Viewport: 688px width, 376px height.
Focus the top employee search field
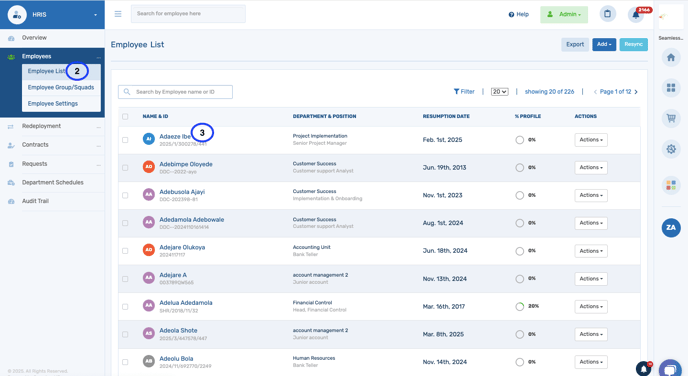tap(188, 14)
